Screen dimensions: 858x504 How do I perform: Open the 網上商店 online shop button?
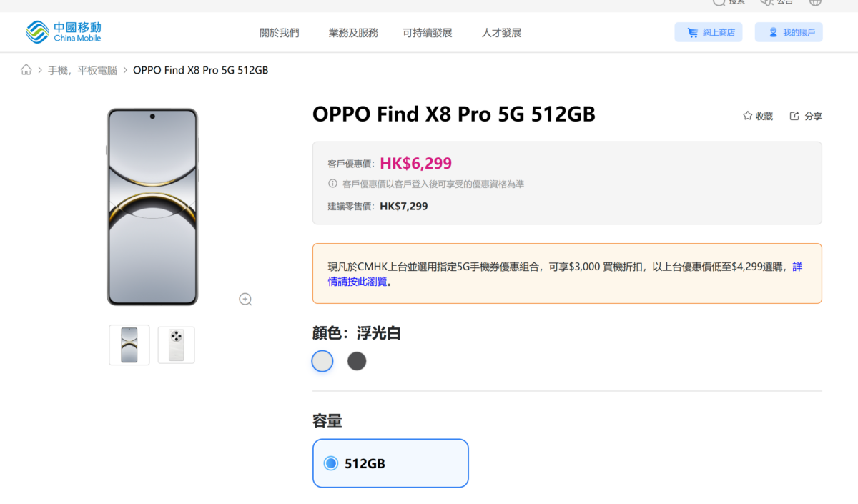click(x=709, y=32)
